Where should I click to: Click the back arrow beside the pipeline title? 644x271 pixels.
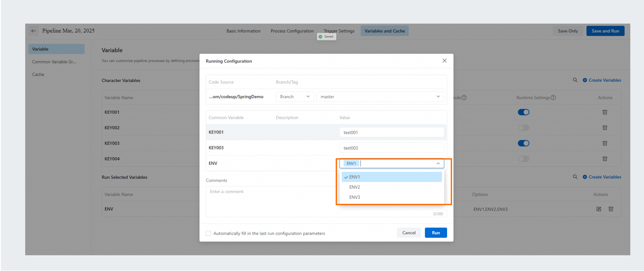pyautogui.click(x=33, y=31)
